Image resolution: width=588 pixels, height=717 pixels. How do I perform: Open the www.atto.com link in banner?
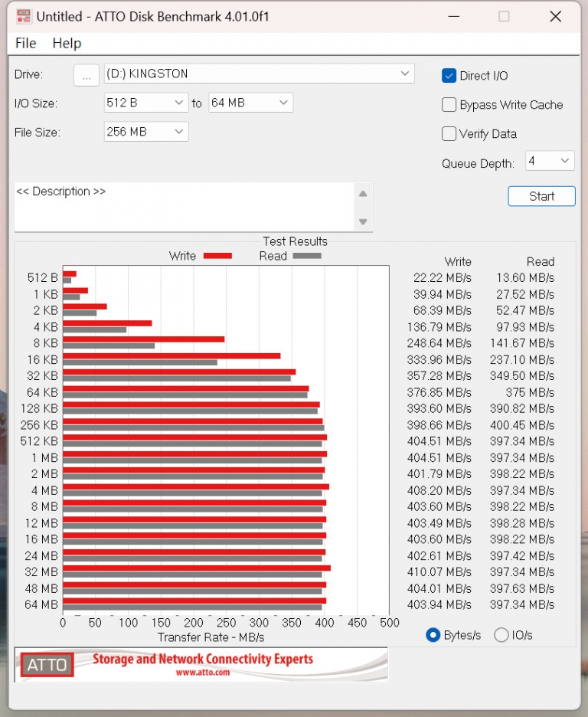[203, 673]
